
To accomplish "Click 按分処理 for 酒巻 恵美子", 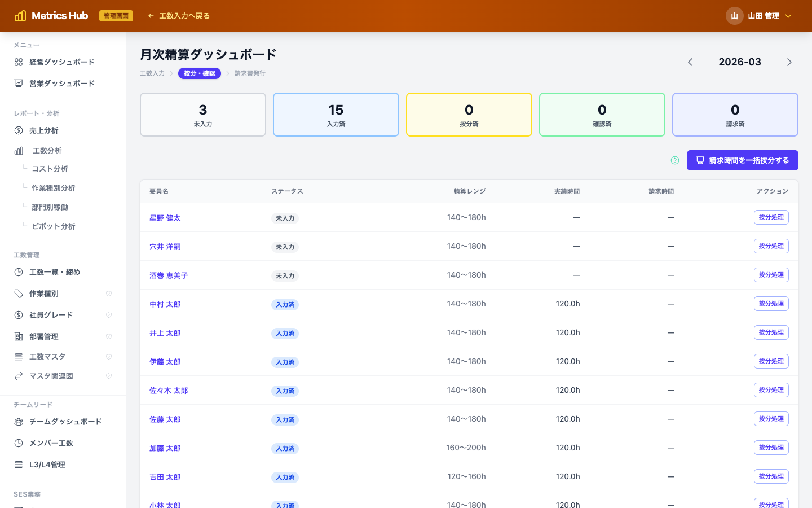I will [x=771, y=275].
